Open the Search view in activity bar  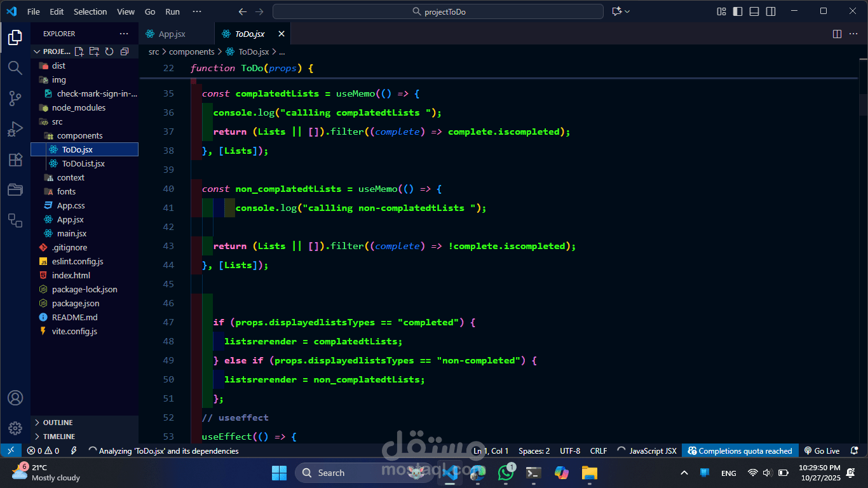point(15,67)
